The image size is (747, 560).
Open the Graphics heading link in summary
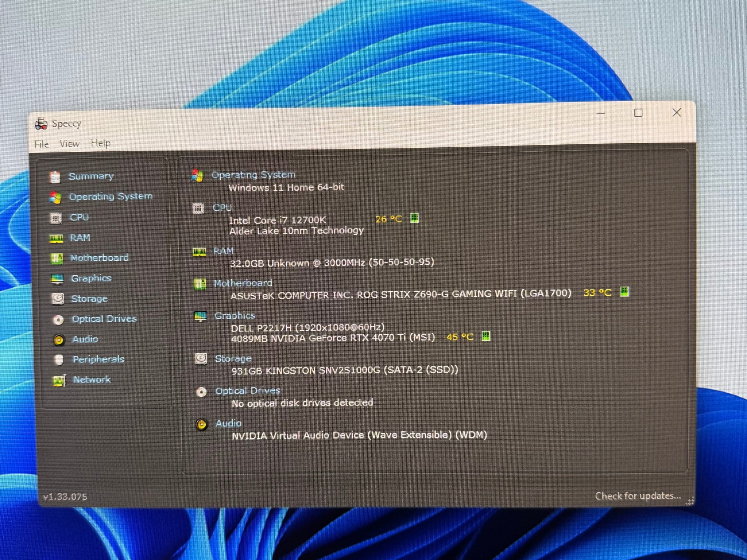tap(235, 316)
